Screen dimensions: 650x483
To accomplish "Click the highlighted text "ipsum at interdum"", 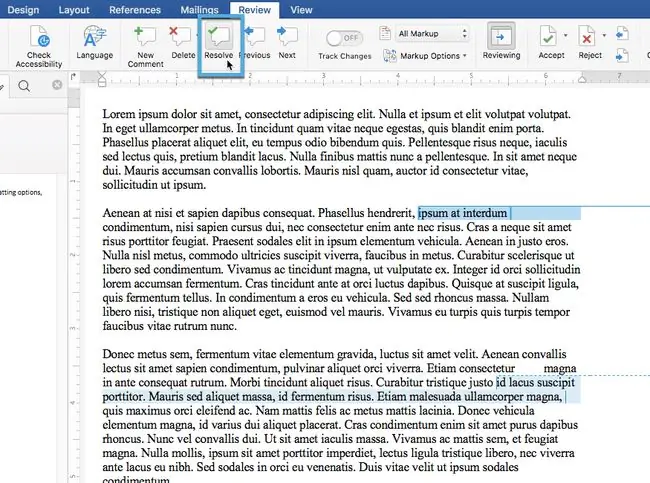I will tap(462, 213).
